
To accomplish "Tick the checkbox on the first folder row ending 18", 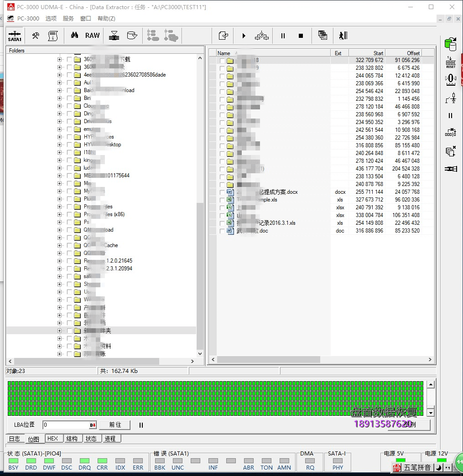I will pyautogui.click(x=222, y=60).
